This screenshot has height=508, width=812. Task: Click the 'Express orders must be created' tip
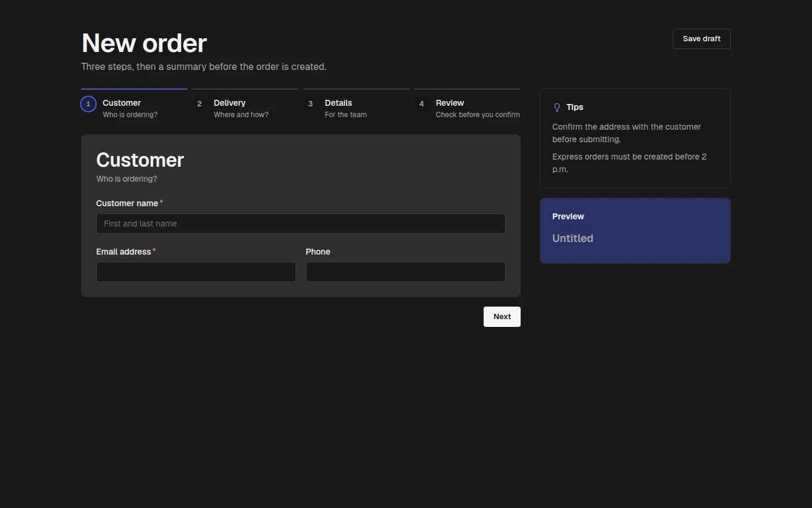[629, 163]
